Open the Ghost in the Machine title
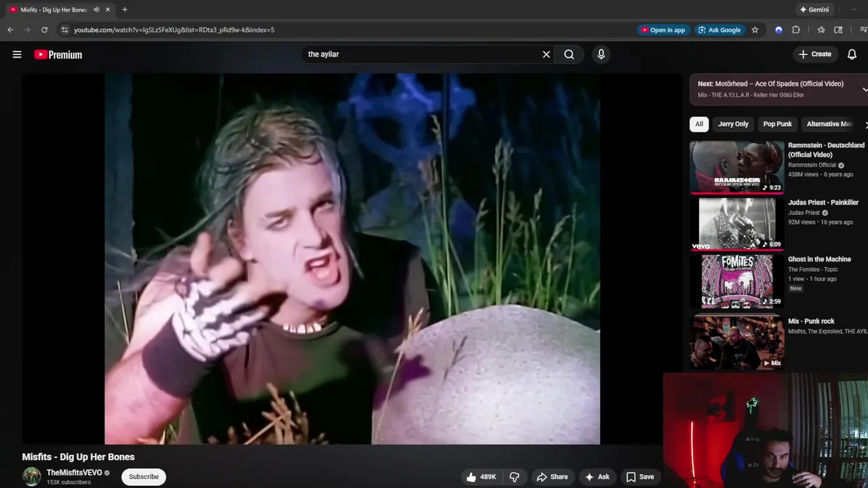Image resolution: width=868 pixels, height=488 pixels. (x=819, y=260)
